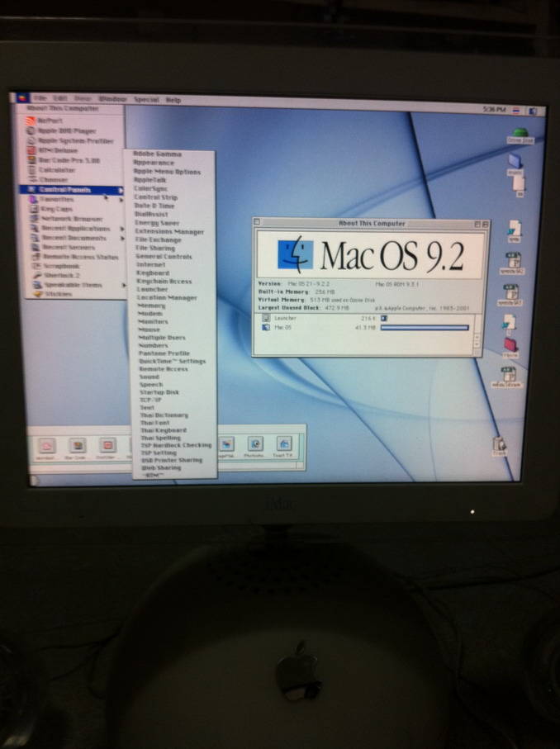Image resolution: width=560 pixels, height=749 pixels.
Task: Select the Launcher row icon in memory list
Action: [266, 317]
